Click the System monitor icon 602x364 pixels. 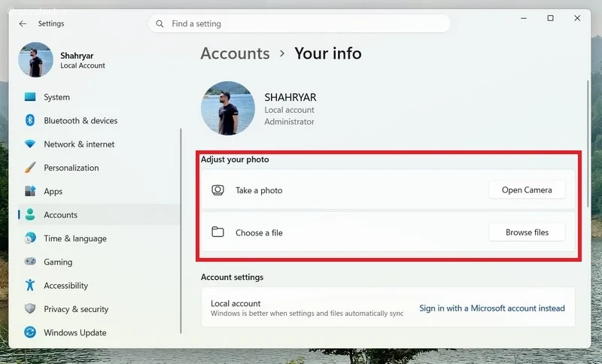pos(30,97)
